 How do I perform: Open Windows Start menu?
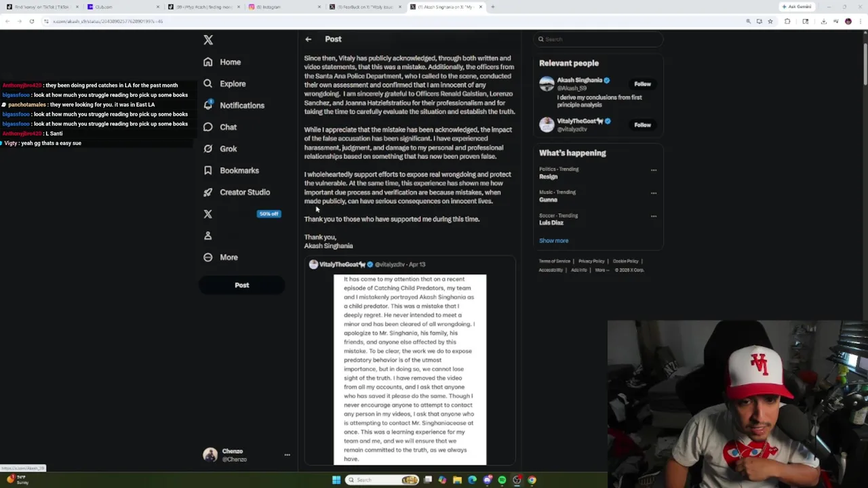336,480
